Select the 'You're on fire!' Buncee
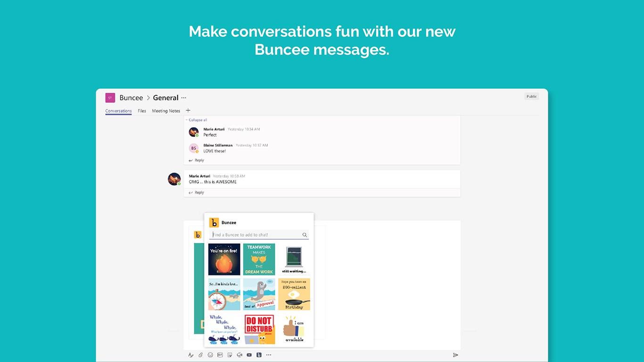 224,259
